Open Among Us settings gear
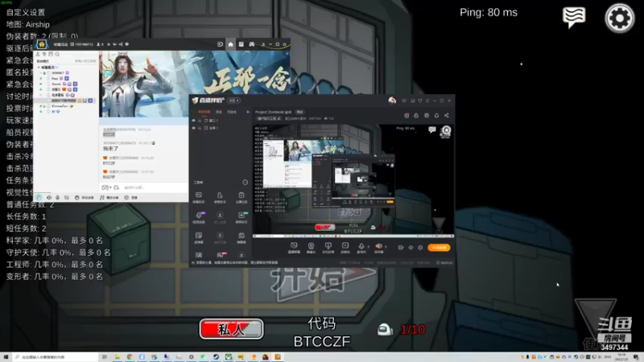This screenshot has height=362, width=644. pos(619,18)
